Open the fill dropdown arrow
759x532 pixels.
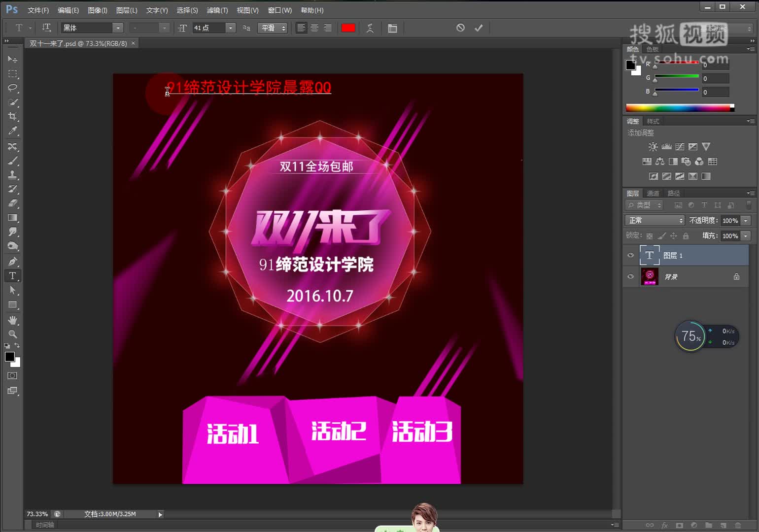[x=746, y=236]
